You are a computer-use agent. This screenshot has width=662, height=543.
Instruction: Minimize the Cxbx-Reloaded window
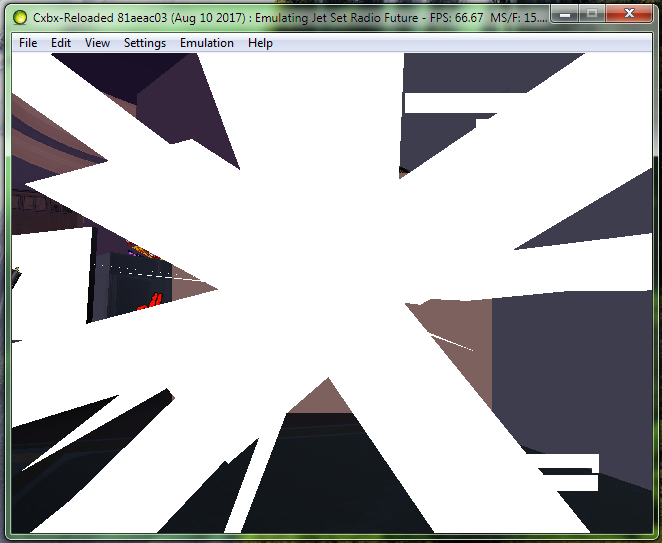tap(565, 14)
